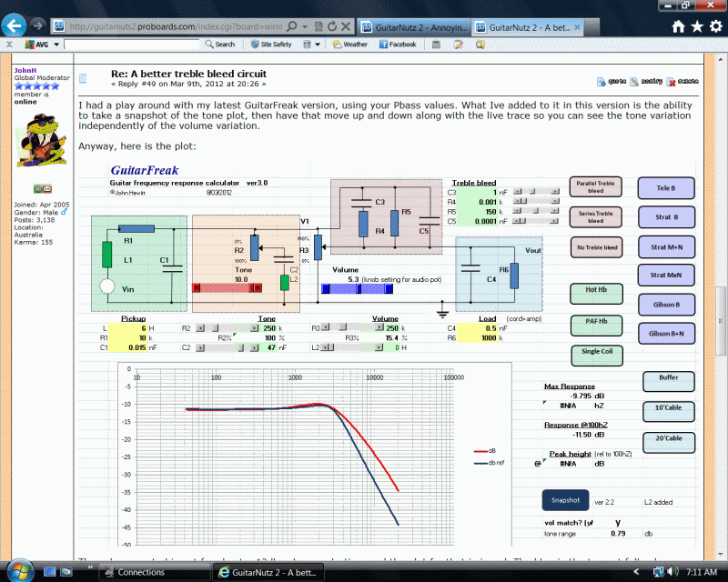Viewport: 728px width, 582px height.
Task: Focus the AVG toolbar search box
Action: point(132,45)
